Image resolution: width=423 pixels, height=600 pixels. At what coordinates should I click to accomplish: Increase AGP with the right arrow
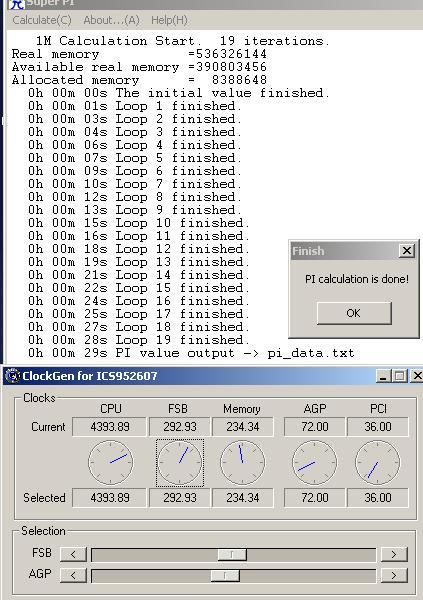click(x=394, y=575)
